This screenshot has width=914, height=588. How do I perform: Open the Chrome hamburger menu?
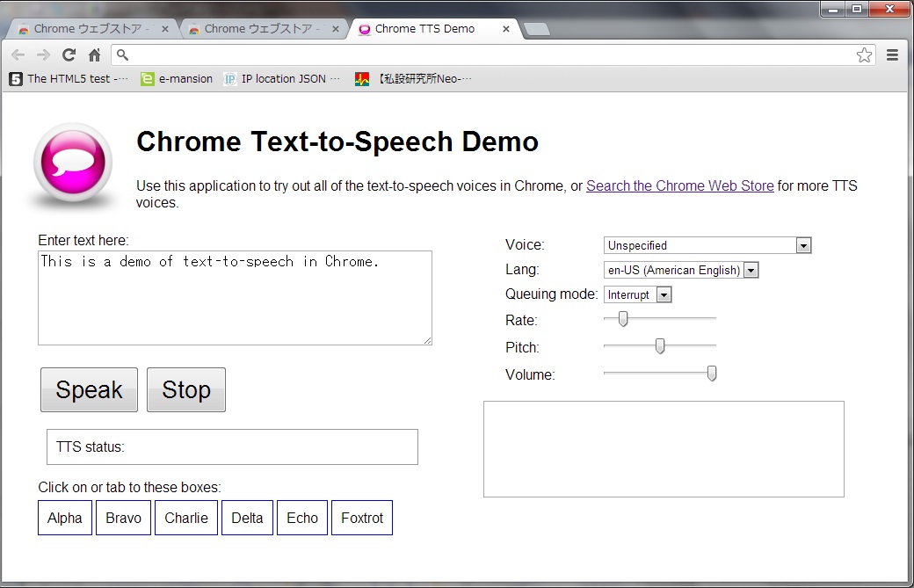pyautogui.click(x=892, y=54)
